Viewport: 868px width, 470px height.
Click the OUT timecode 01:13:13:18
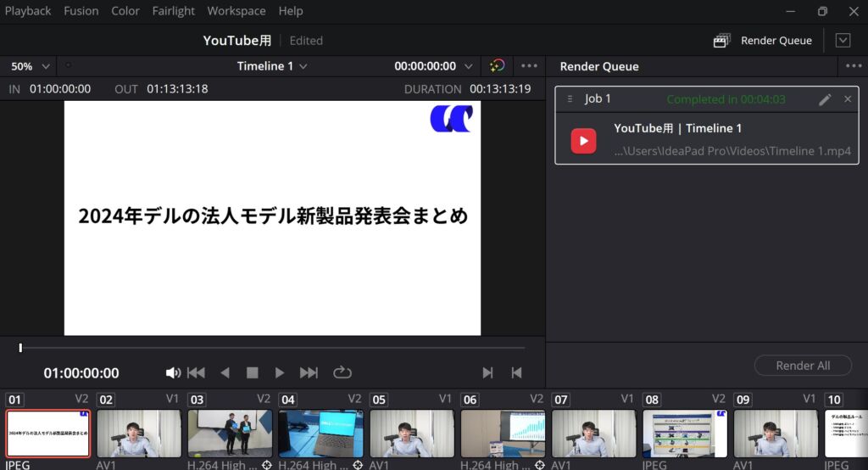(x=177, y=89)
